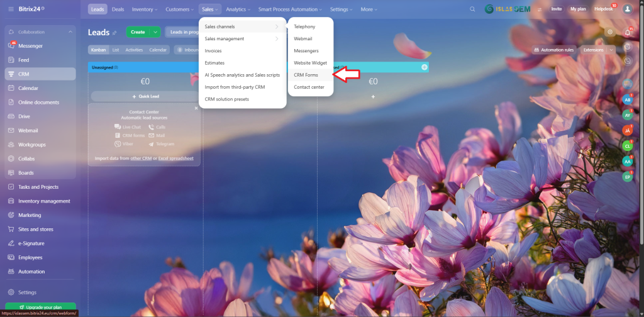Select CRM Forms from the submenu
The width and height of the screenshot is (644, 317).
[306, 75]
